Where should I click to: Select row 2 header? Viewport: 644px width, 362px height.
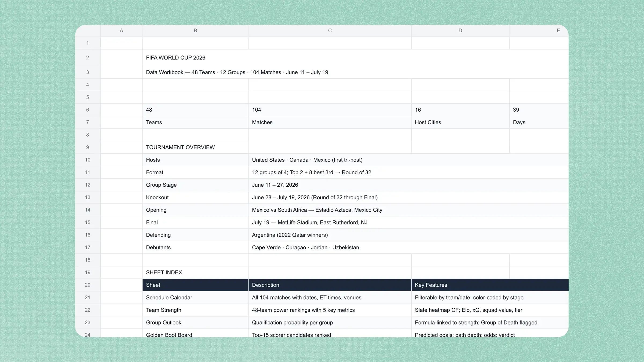(88, 58)
